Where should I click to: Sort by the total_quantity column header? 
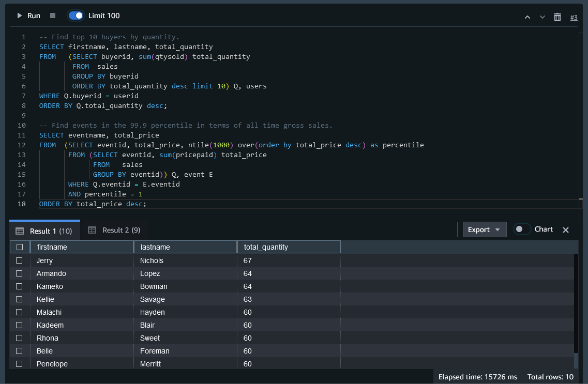pyautogui.click(x=289, y=247)
